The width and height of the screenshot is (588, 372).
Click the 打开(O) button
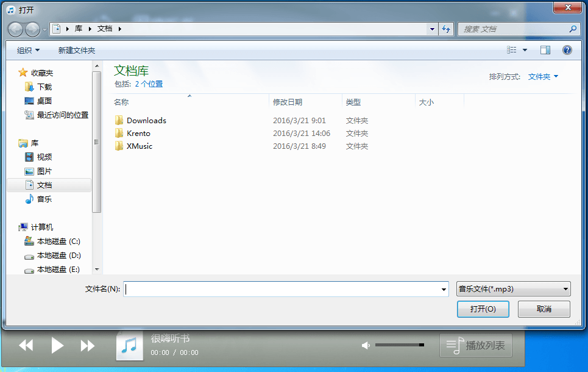pyautogui.click(x=483, y=309)
